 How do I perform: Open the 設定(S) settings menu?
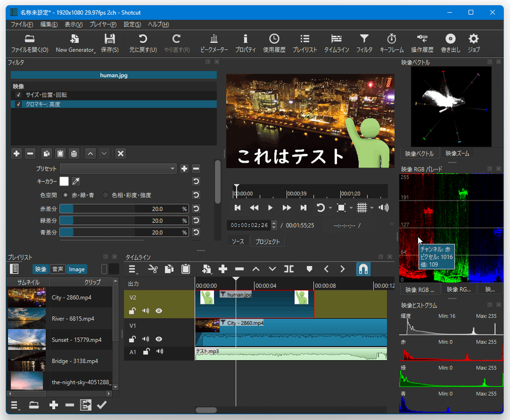pos(133,25)
